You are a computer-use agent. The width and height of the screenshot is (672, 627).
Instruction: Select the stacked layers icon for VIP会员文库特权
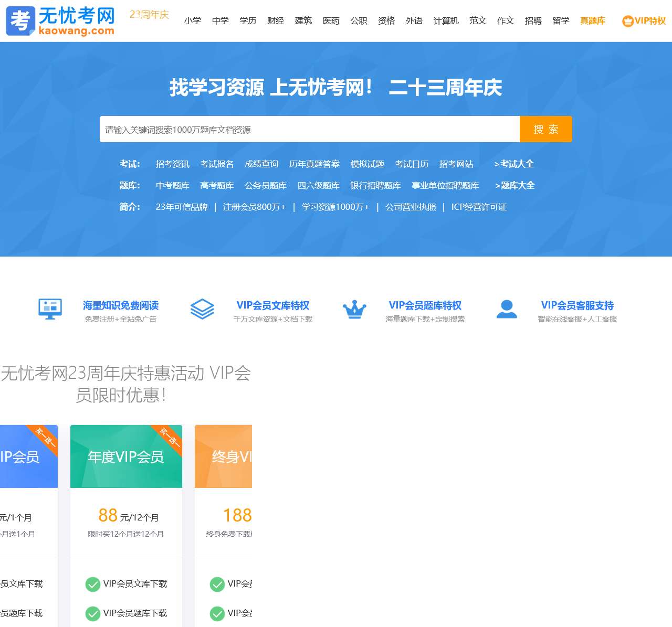coord(202,309)
